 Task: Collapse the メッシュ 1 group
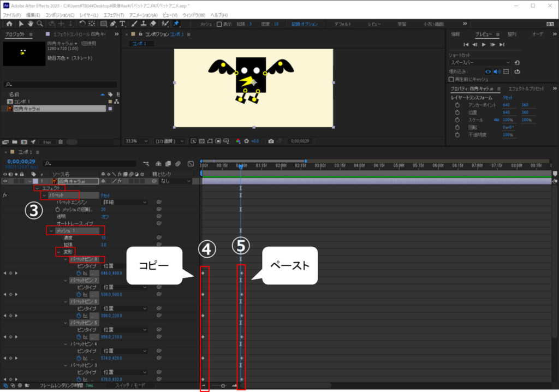click(51, 231)
